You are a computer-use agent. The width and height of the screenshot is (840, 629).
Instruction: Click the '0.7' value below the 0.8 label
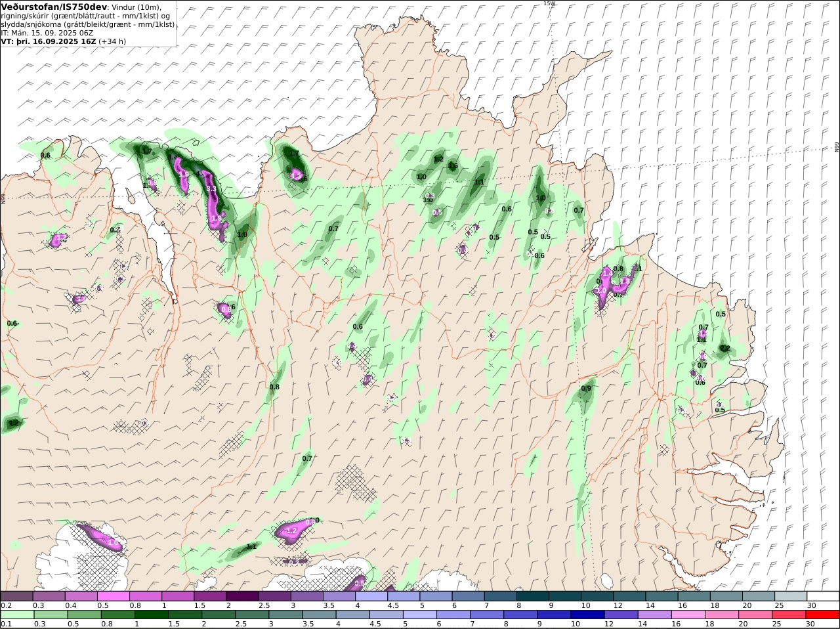(x=307, y=458)
